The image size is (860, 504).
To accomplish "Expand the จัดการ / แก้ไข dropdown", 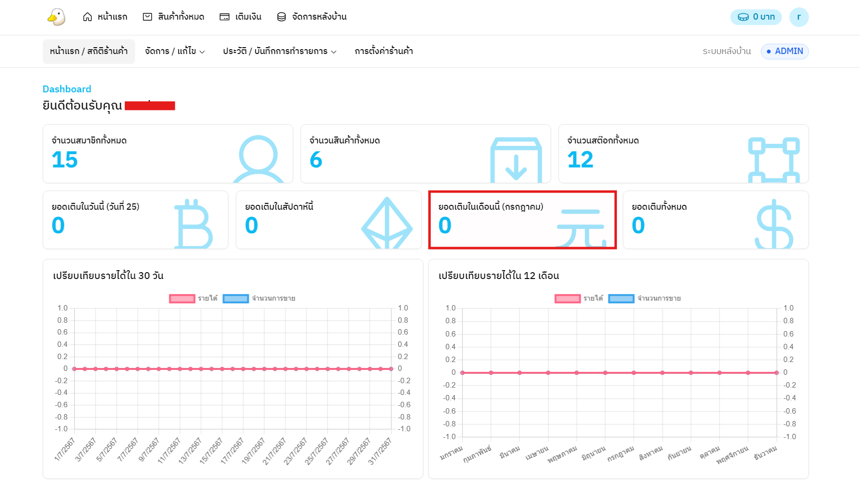I will pyautogui.click(x=175, y=51).
